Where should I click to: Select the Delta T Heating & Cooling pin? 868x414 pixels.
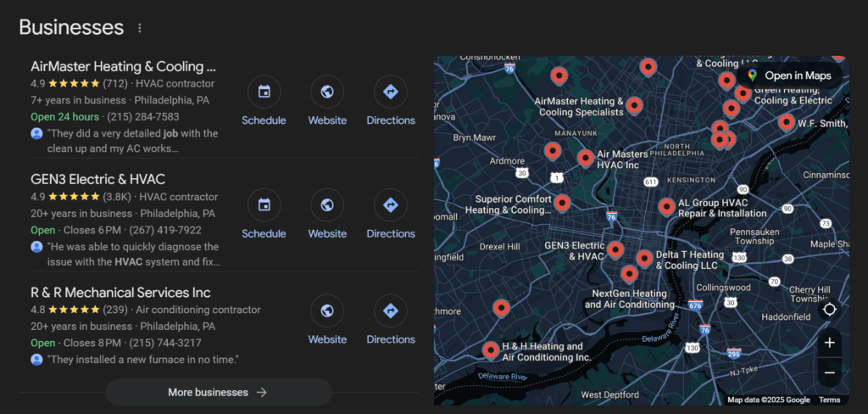coord(644,259)
